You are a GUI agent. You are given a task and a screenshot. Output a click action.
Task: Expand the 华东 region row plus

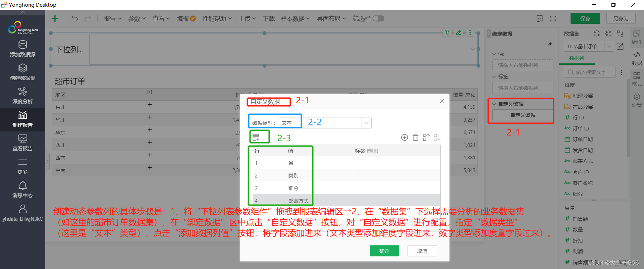coord(150,130)
